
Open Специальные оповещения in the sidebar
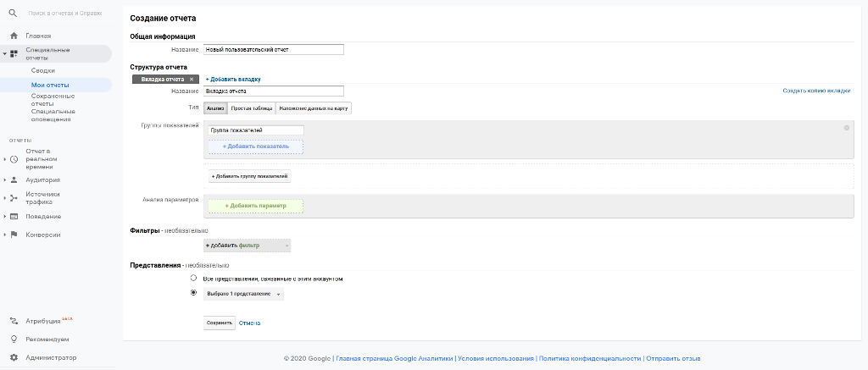pyautogui.click(x=52, y=115)
